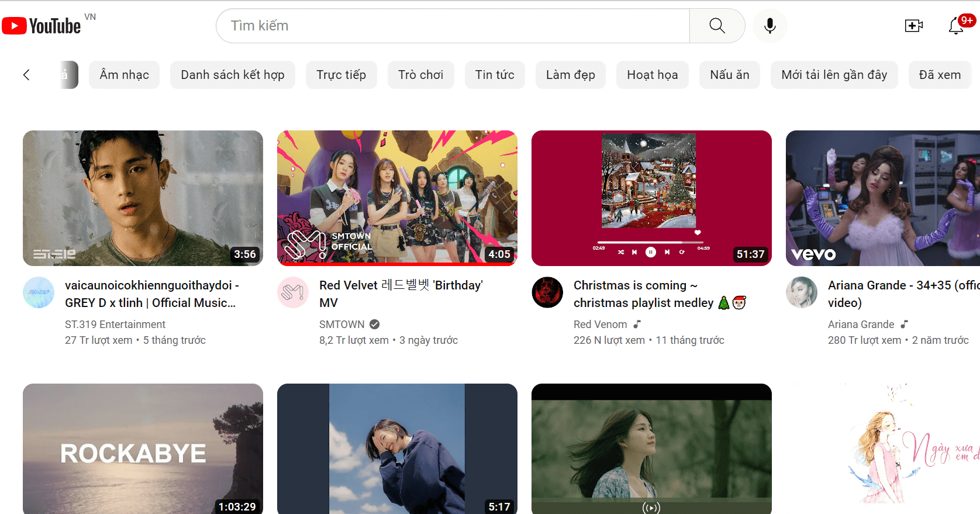This screenshot has height=514, width=980.
Task: Open ST.319 Entertainment channel name
Action: click(115, 324)
